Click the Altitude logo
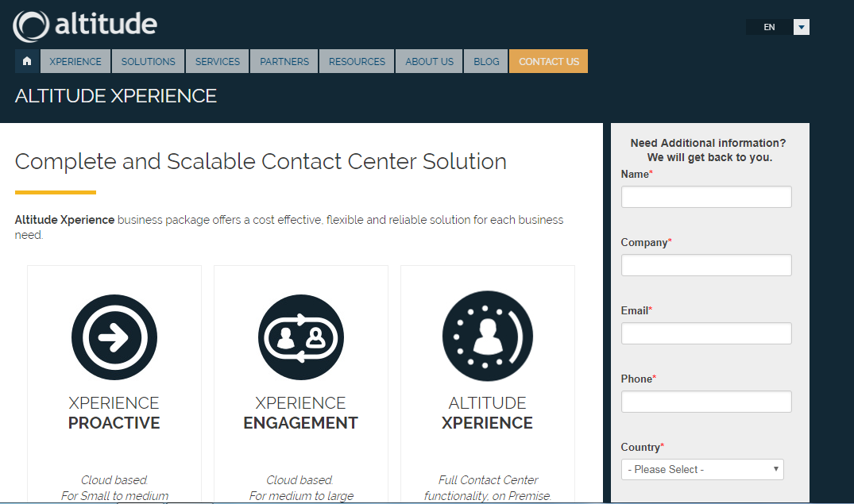The image size is (854, 504). [85, 25]
